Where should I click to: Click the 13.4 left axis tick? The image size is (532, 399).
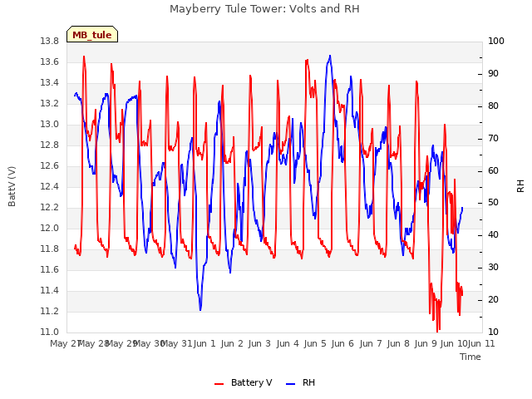tap(50, 83)
